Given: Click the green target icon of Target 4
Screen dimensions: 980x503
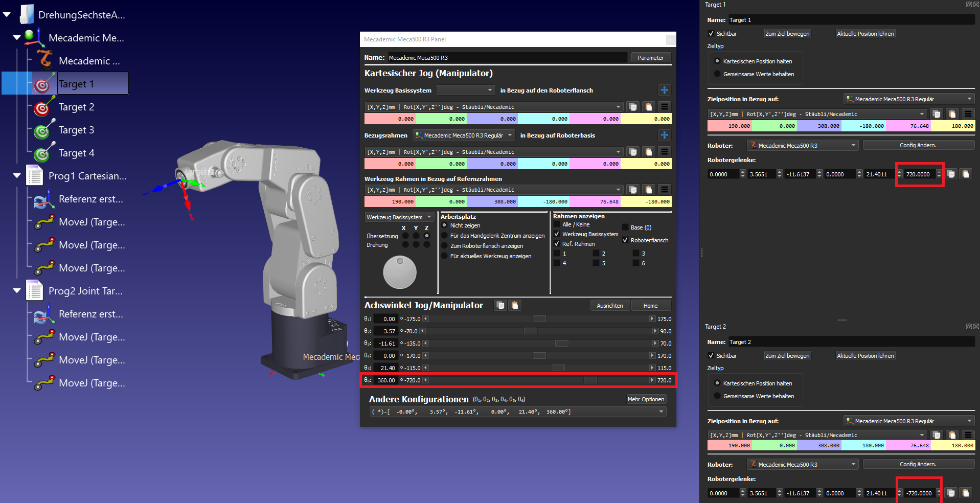Looking at the screenshot, I should (42, 154).
